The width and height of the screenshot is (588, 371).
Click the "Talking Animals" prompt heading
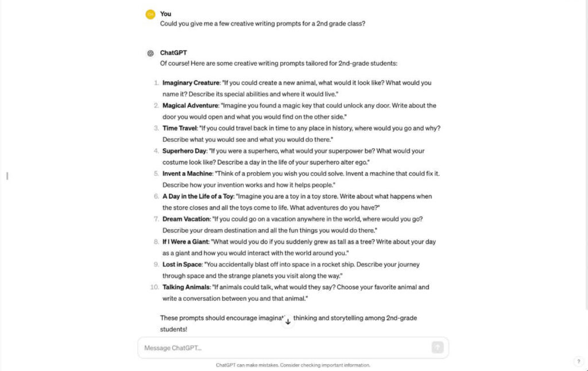[186, 287]
